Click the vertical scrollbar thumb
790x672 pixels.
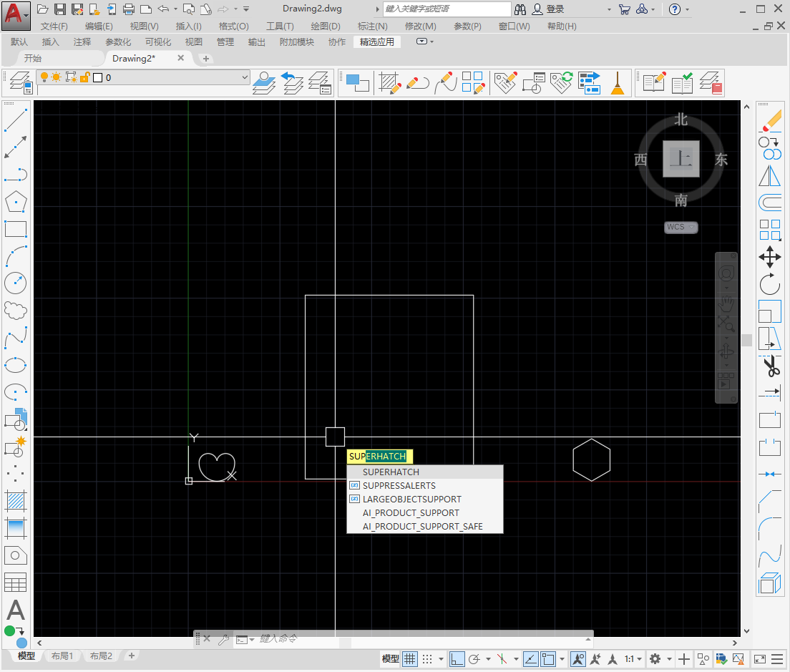746,340
